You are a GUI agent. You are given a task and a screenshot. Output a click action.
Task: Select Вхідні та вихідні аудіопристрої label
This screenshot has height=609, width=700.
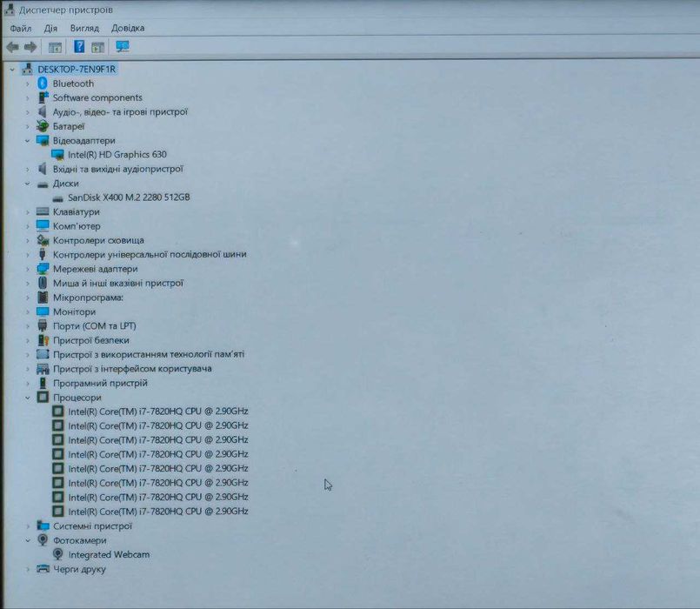point(118,169)
